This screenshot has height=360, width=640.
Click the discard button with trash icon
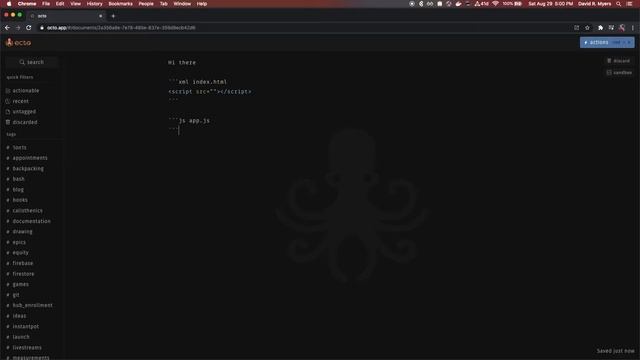(618, 61)
